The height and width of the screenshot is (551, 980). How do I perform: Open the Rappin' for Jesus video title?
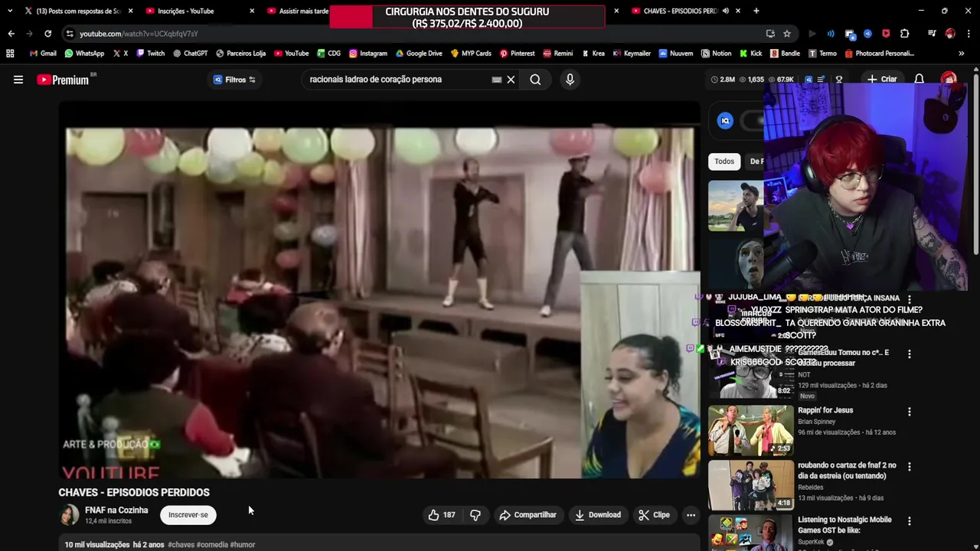point(825,410)
